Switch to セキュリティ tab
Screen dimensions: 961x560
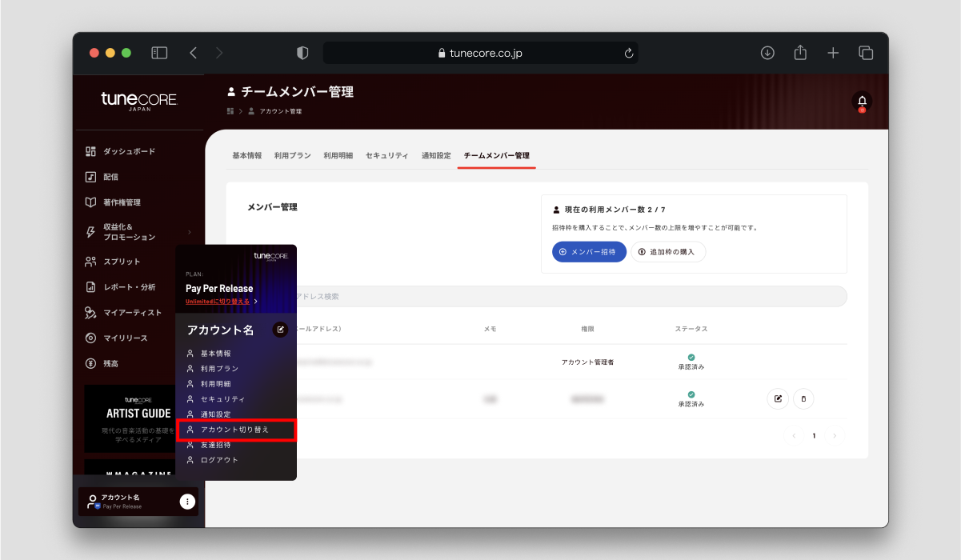click(x=387, y=155)
